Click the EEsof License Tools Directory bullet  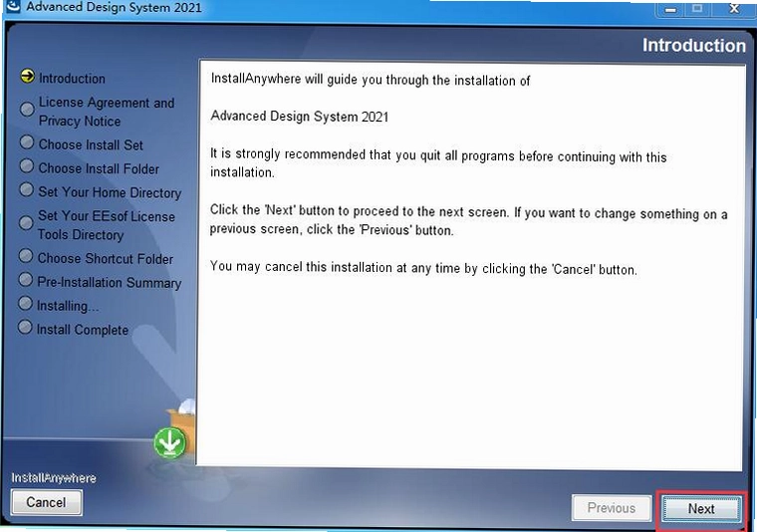tap(26, 222)
